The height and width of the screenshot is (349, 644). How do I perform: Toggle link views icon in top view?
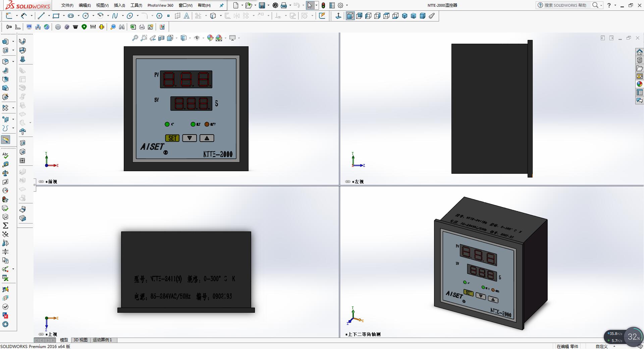[41, 334]
